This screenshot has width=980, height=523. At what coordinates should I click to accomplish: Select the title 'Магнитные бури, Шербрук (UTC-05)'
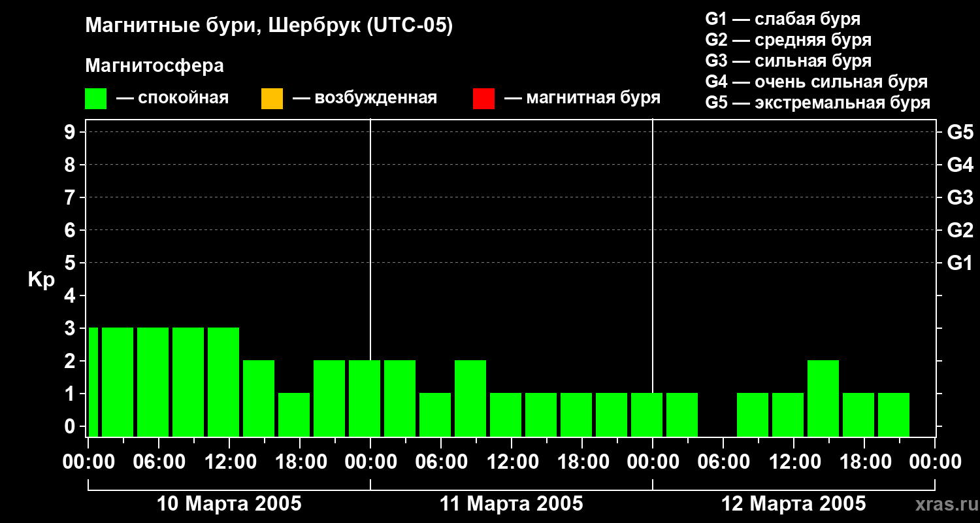click(x=269, y=26)
